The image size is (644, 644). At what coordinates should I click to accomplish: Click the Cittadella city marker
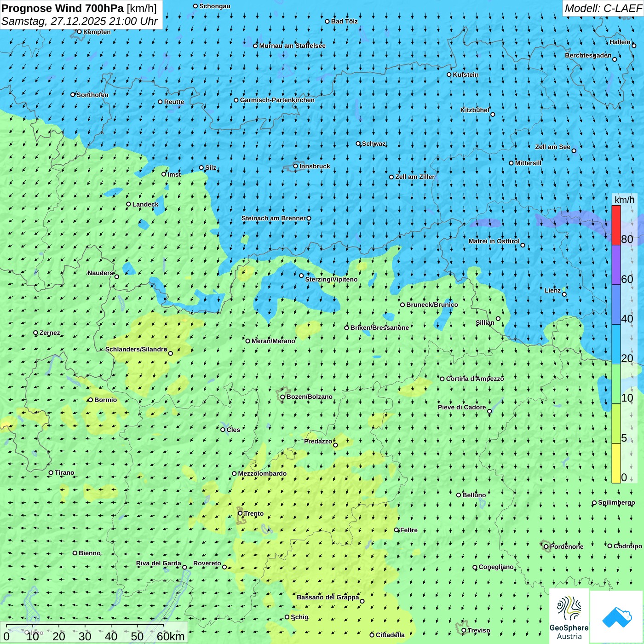coord(372,635)
